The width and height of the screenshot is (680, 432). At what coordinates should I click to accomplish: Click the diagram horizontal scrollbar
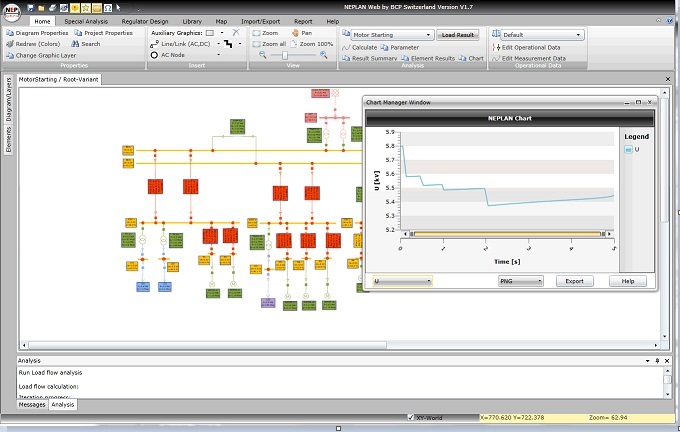click(207, 345)
